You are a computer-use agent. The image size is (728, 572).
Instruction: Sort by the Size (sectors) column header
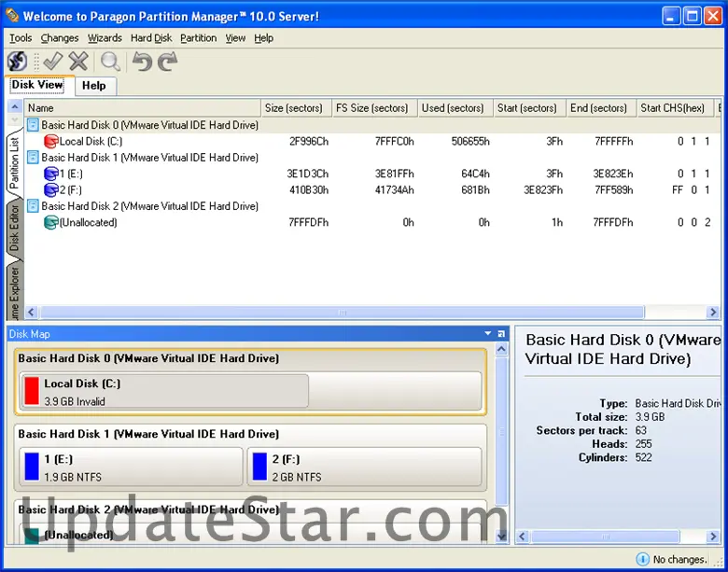coord(296,107)
